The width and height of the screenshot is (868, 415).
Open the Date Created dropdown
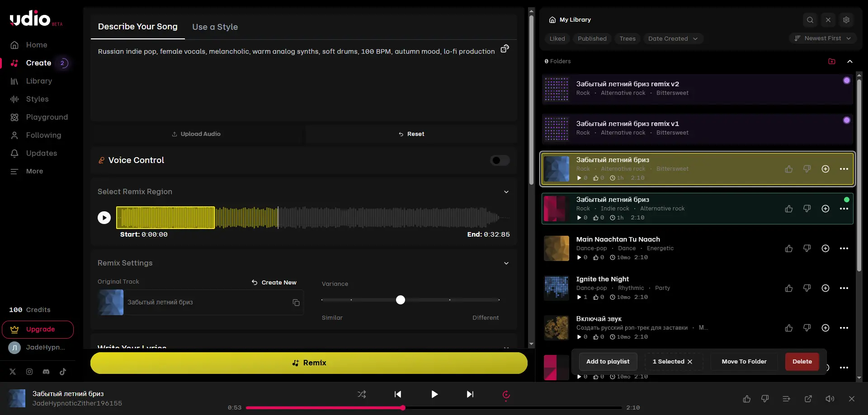[x=673, y=39]
